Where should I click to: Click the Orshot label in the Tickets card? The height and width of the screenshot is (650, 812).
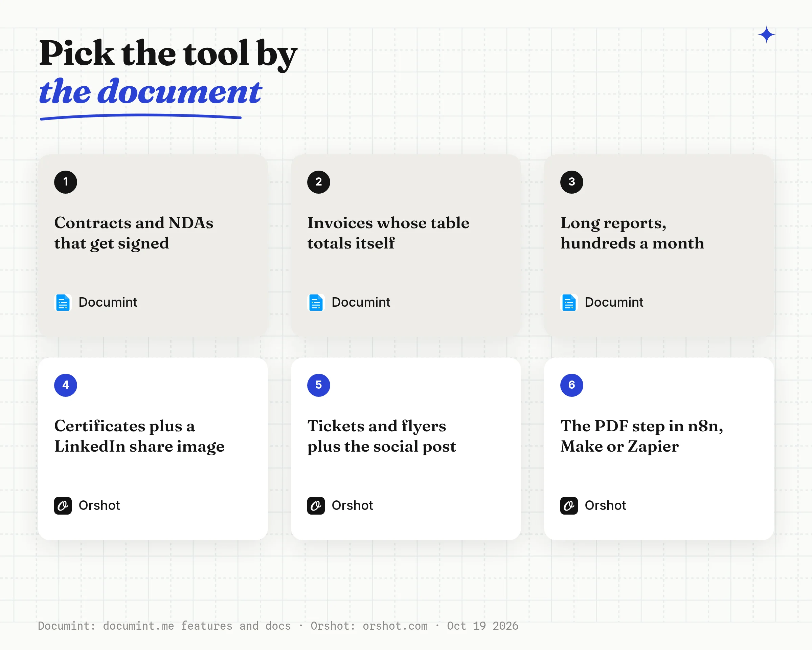point(352,505)
